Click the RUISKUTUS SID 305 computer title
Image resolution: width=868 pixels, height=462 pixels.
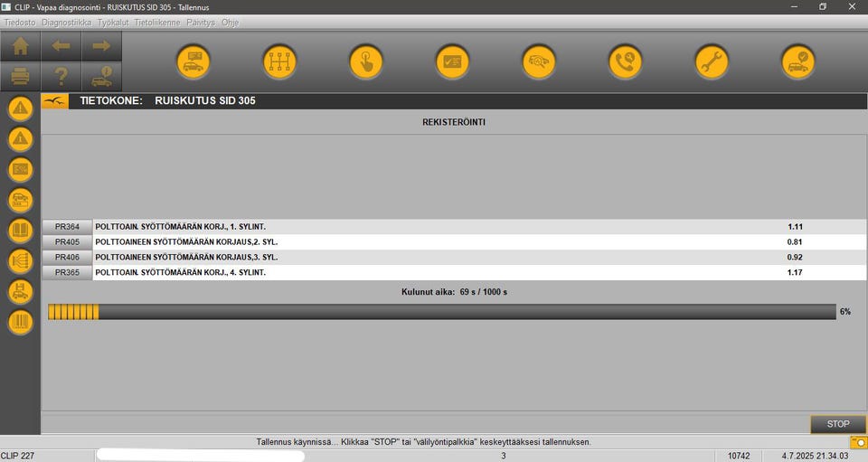205,100
